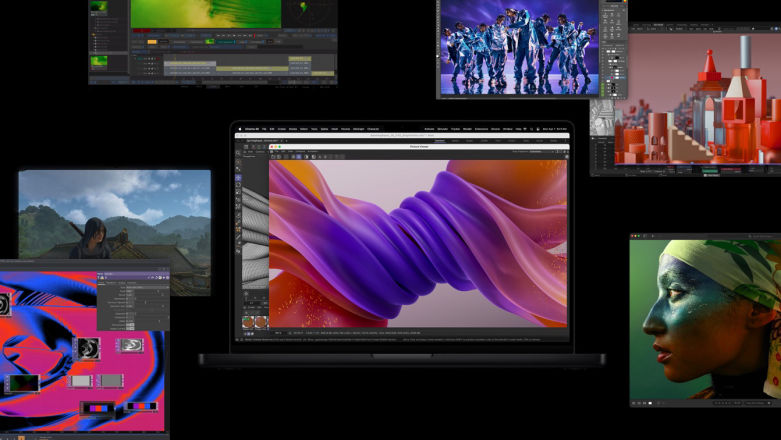Select the white swirl node in node editor
The height and width of the screenshot is (440, 781).
(131, 345)
